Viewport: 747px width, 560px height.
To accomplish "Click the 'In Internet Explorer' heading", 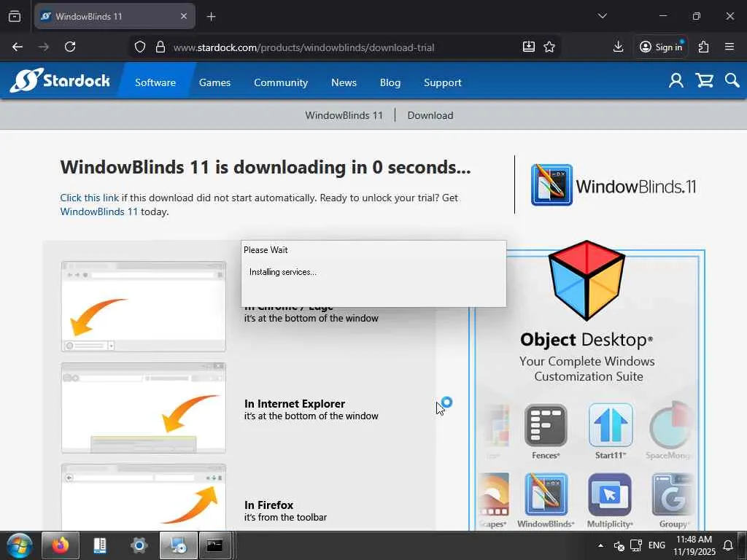I will 295,403.
